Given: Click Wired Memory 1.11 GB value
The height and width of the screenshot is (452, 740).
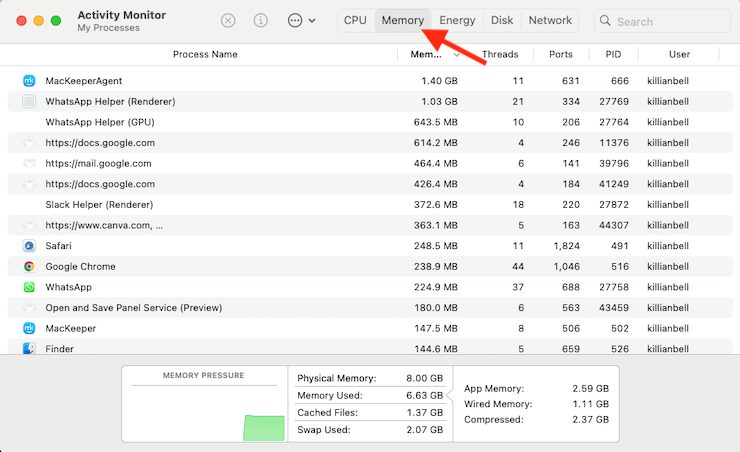Looking at the screenshot, I should click(590, 404).
